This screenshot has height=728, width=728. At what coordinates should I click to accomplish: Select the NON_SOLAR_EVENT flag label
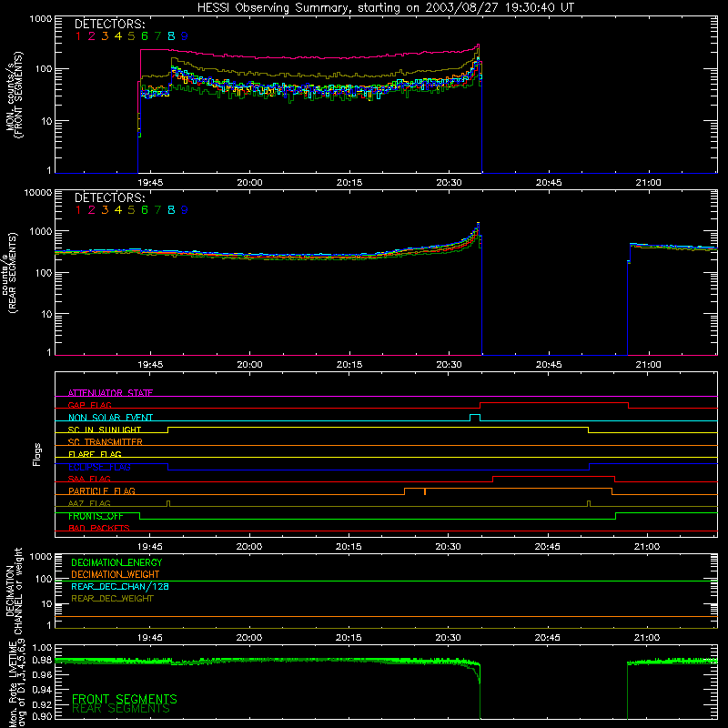coord(110,418)
